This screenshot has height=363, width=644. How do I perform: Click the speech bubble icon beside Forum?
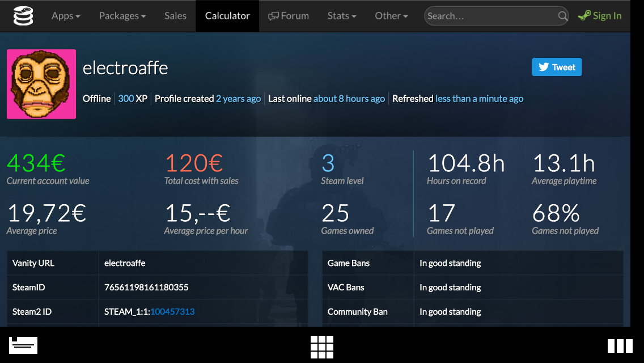274,16
